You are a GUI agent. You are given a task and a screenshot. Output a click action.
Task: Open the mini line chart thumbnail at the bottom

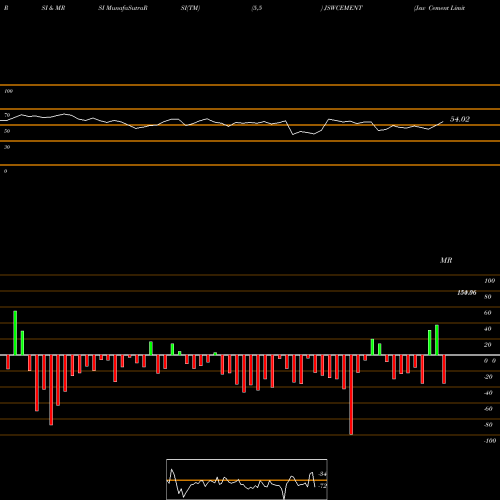(x=247, y=479)
